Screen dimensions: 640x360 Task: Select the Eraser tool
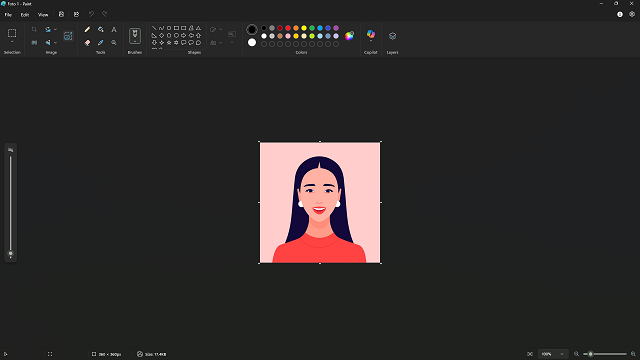click(x=87, y=42)
